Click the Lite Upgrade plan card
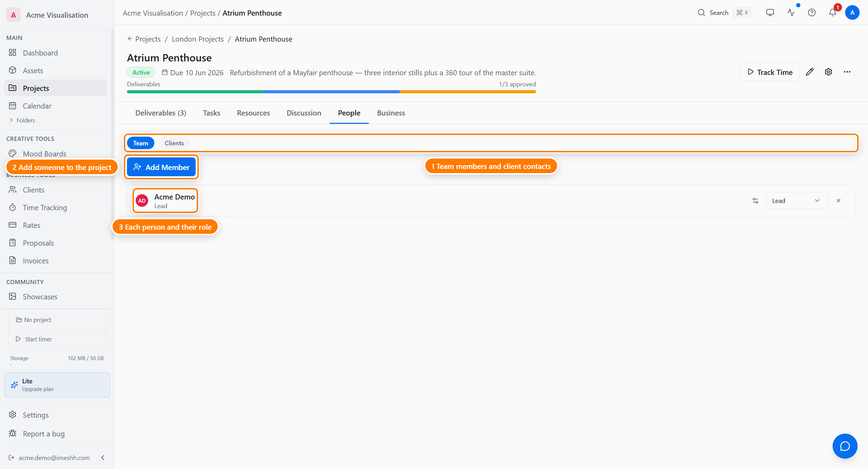868x469 pixels. pyautogui.click(x=57, y=385)
